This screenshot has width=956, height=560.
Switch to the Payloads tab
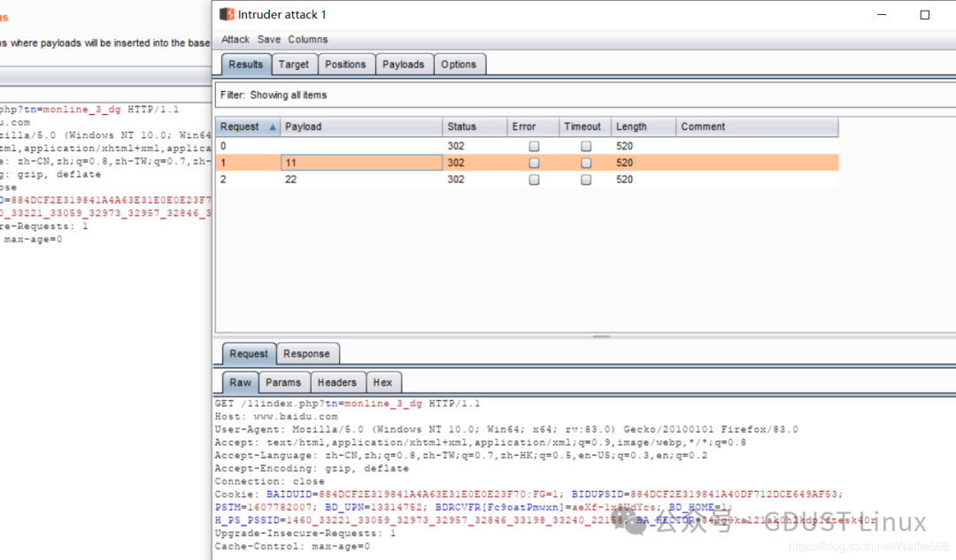click(x=404, y=64)
